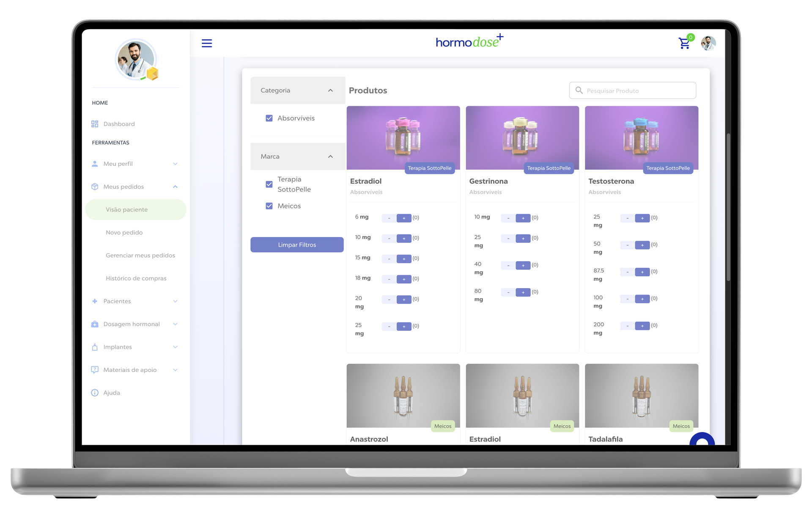Click the Tadalafila product image
This screenshot has width=812, height=517.
click(642, 396)
